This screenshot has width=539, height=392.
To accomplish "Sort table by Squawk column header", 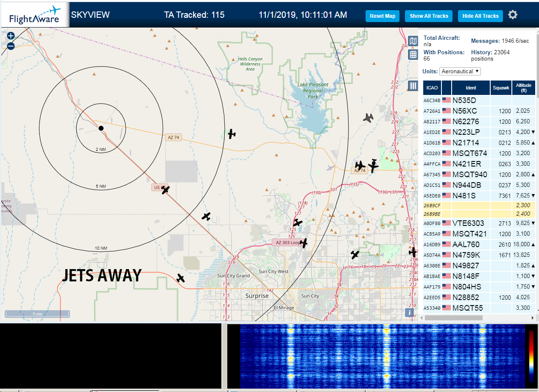I will click(x=501, y=88).
